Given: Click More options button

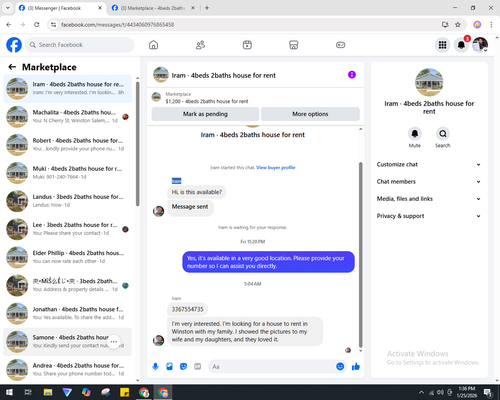Looking at the screenshot, I should click(310, 114).
